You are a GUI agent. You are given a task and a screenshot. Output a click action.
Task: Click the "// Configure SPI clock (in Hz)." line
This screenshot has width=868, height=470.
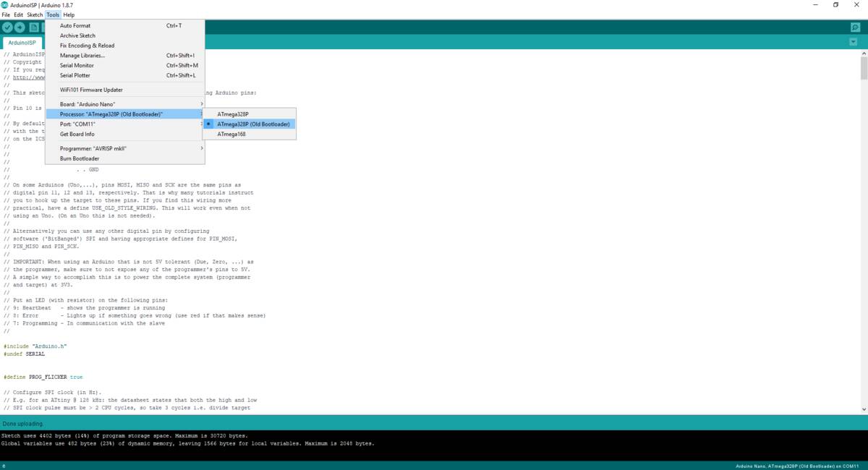[x=53, y=392]
